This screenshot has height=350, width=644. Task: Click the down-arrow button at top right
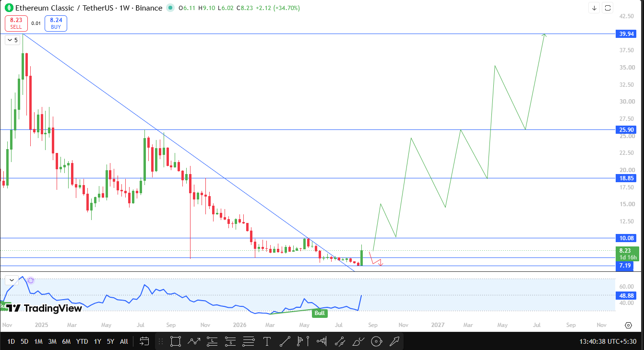tap(594, 8)
